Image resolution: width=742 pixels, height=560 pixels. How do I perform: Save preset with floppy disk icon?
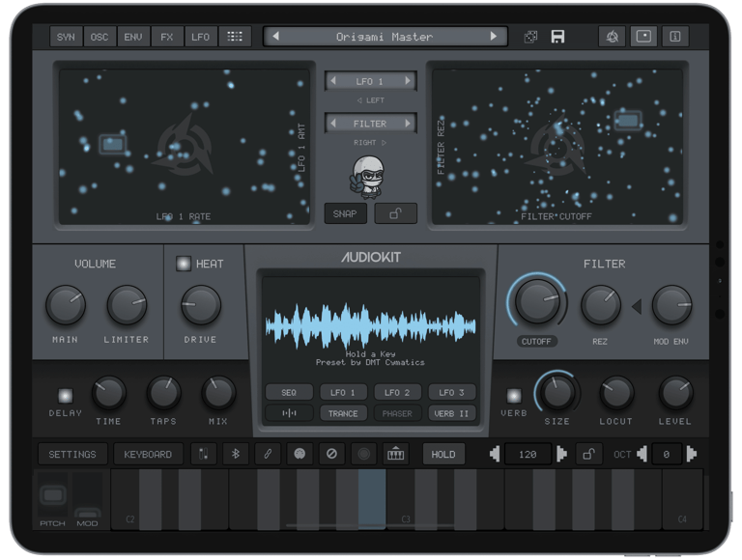point(557,37)
